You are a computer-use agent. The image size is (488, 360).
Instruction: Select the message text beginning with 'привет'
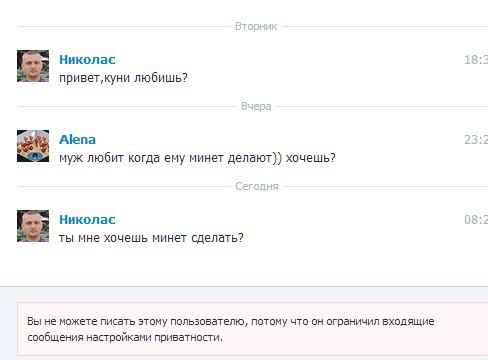[x=123, y=78]
